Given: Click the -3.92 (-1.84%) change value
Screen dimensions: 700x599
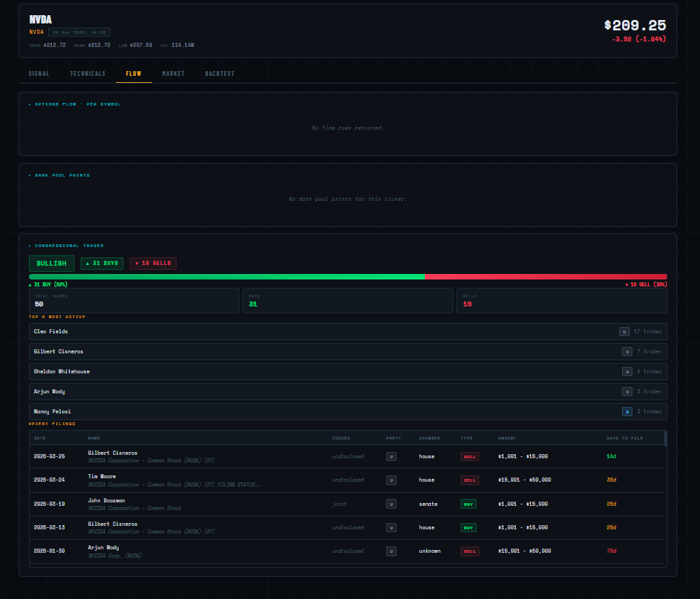Looking at the screenshot, I should click(639, 39).
